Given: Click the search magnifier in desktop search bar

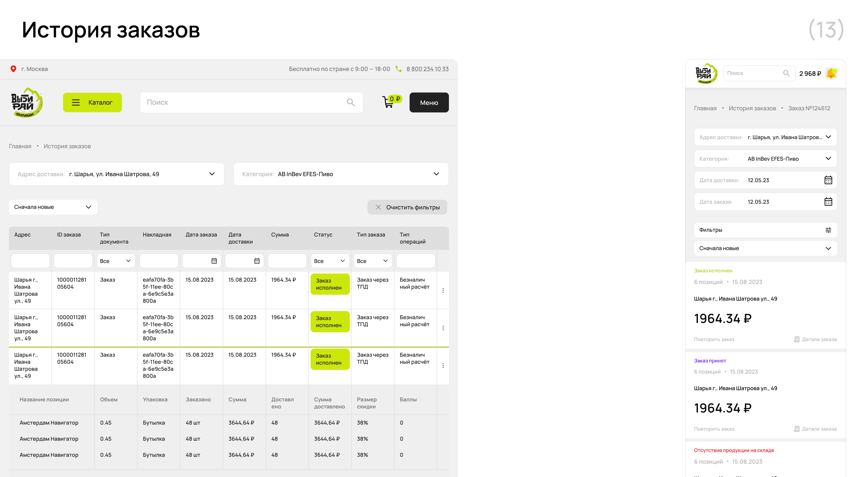Looking at the screenshot, I should pyautogui.click(x=350, y=102).
